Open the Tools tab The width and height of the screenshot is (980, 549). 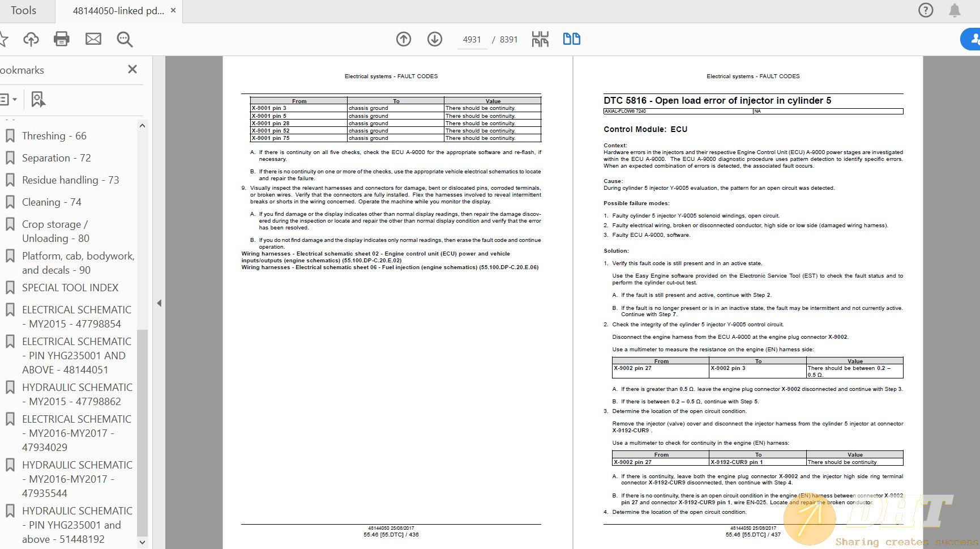[x=23, y=11]
